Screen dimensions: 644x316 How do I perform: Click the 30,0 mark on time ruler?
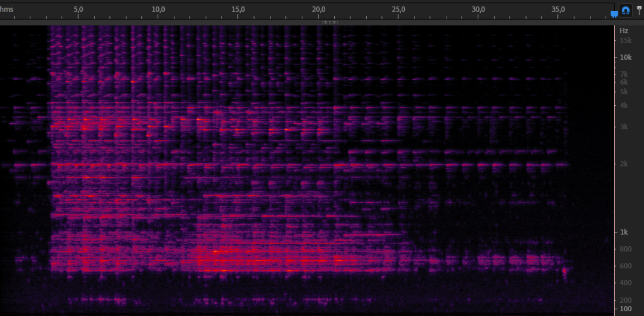tap(478, 10)
